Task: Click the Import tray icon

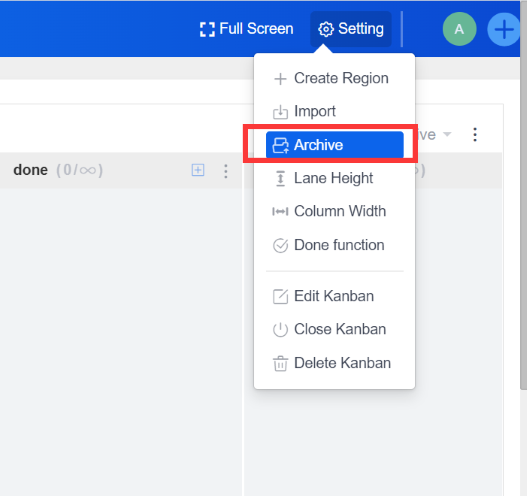Action: (x=280, y=112)
